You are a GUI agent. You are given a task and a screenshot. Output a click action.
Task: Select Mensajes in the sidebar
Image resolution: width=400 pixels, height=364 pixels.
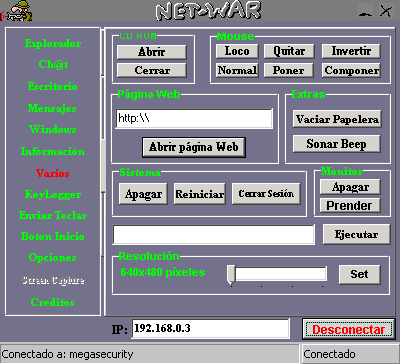[x=52, y=108]
